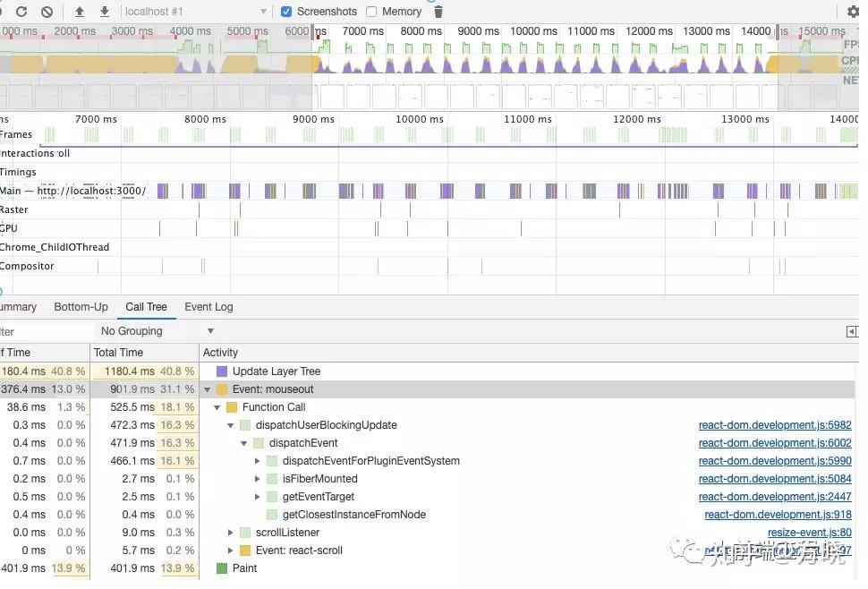This screenshot has width=868, height=589.
Task: Open link react-dom.development.js:5982
Action: pyautogui.click(x=774, y=425)
